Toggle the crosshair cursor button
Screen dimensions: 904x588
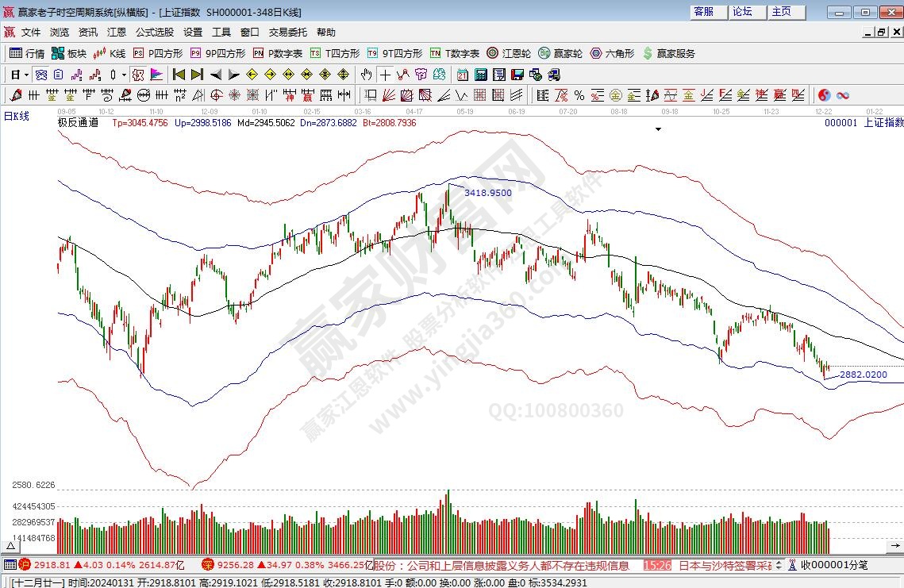[385, 75]
